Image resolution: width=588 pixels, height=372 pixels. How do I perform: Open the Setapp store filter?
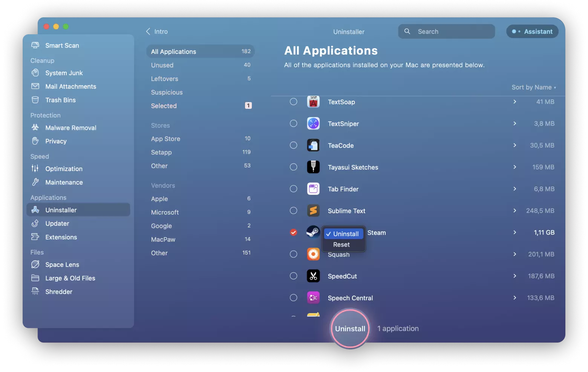tap(201, 152)
